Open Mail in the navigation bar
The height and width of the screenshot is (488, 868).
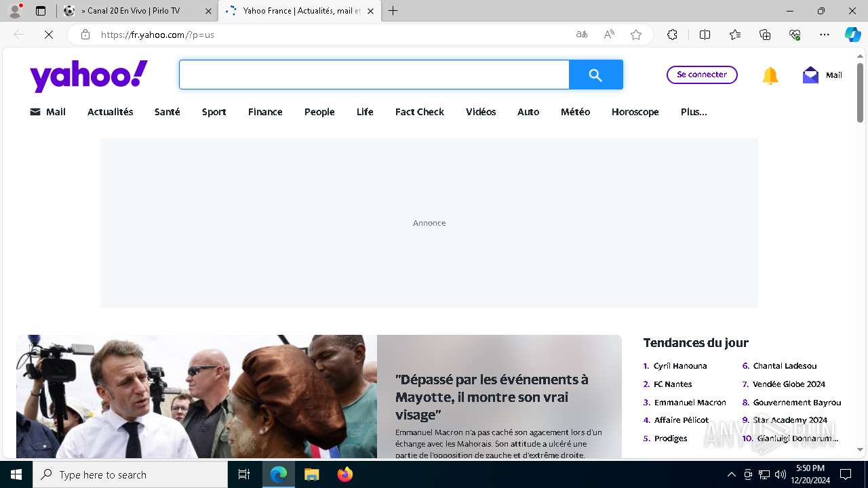(47, 112)
